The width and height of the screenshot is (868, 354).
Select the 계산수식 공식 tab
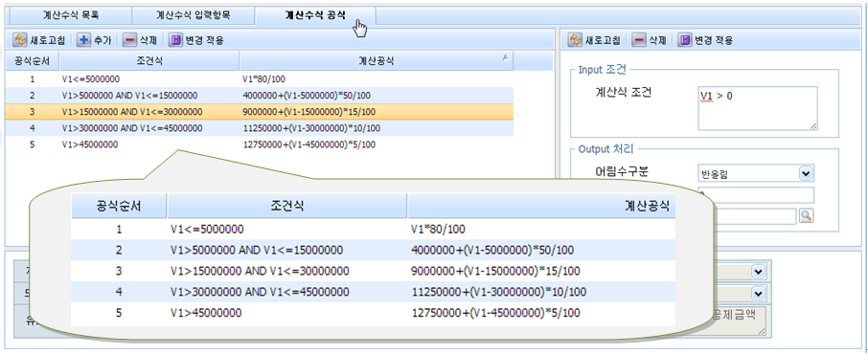coord(315,15)
